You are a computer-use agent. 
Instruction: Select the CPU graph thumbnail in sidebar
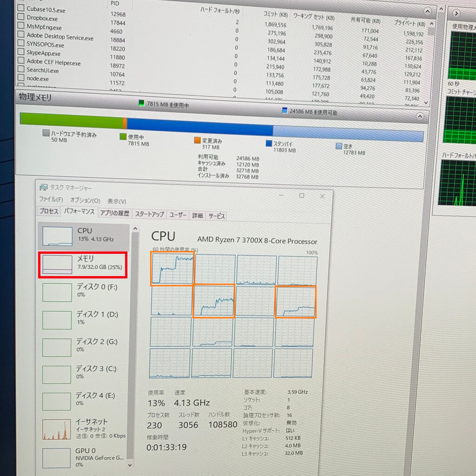pyautogui.click(x=57, y=237)
